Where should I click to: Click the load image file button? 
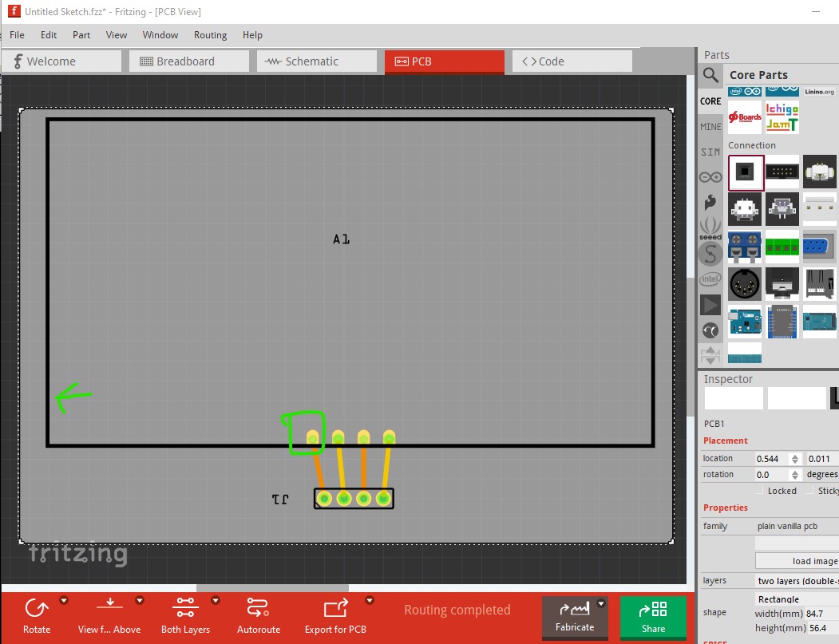click(x=797, y=560)
